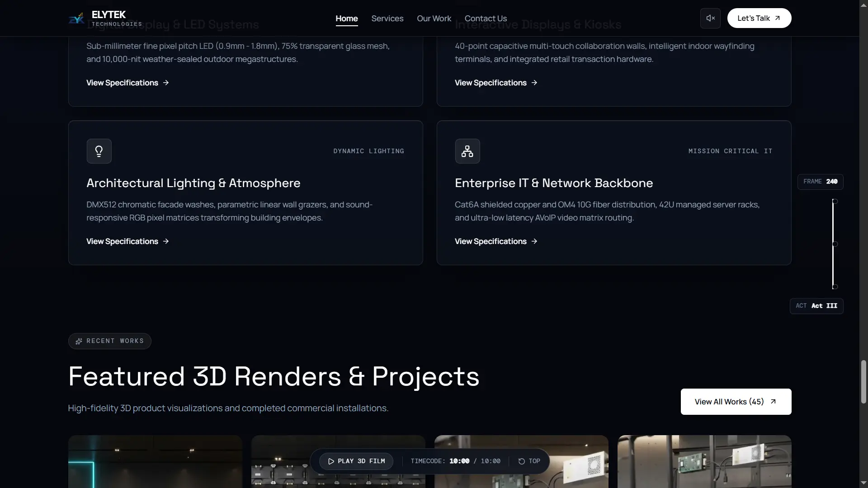This screenshot has width=868, height=488.
Task: Click the scrollbar up arrow
Action: [863, 4]
